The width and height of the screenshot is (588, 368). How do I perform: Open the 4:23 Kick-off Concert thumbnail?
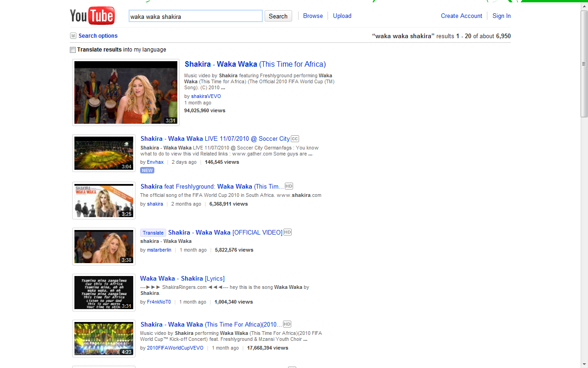pyautogui.click(x=104, y=339)
